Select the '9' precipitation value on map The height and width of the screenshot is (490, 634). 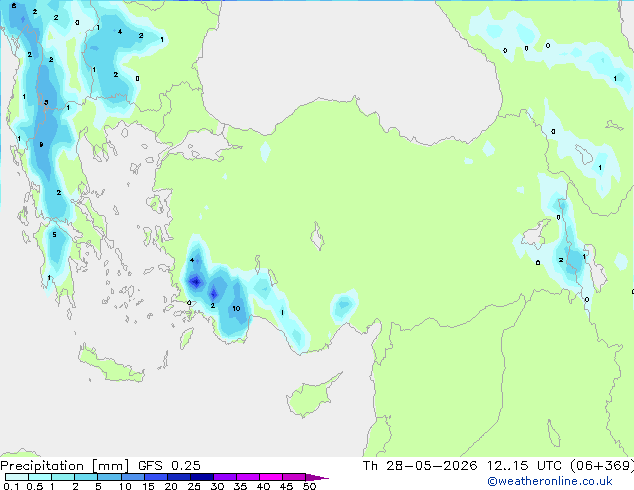41,144
